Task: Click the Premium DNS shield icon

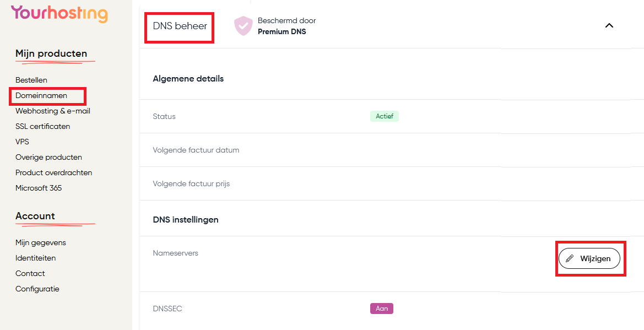Action: coord(243,26)
